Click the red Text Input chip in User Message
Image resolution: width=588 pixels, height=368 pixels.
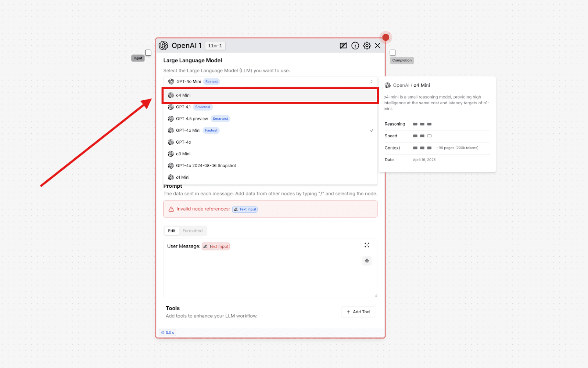(x=216, y=246)
